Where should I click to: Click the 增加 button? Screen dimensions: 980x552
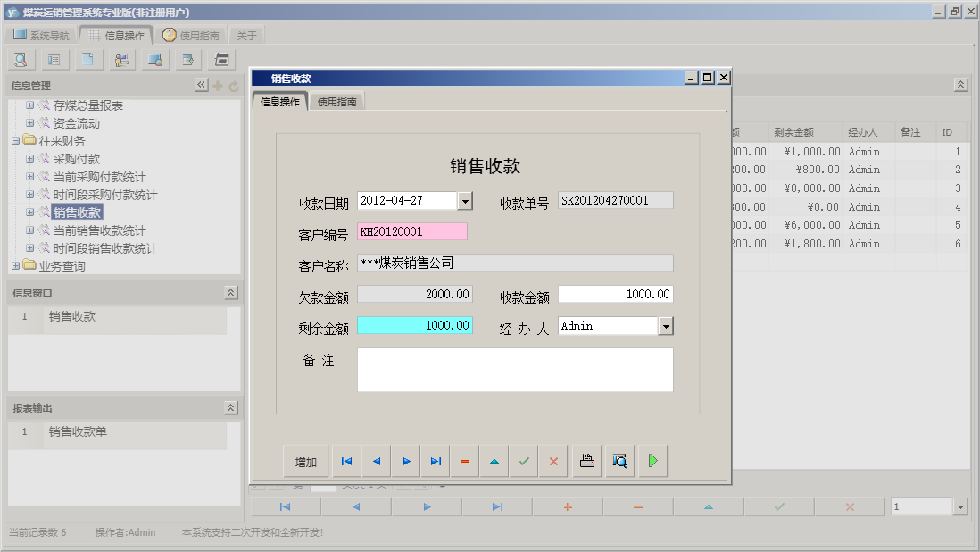point(306,461)
